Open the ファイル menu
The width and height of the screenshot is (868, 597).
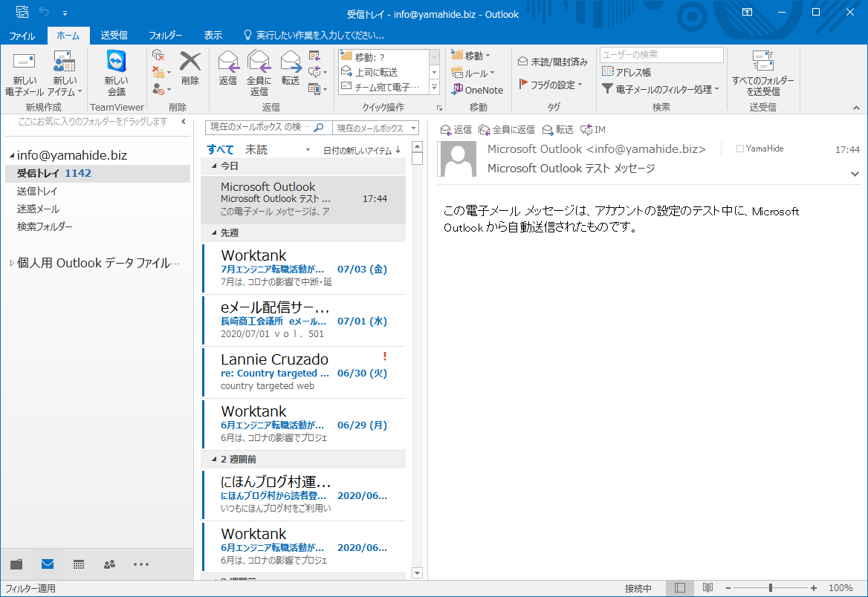coord(23,35)
